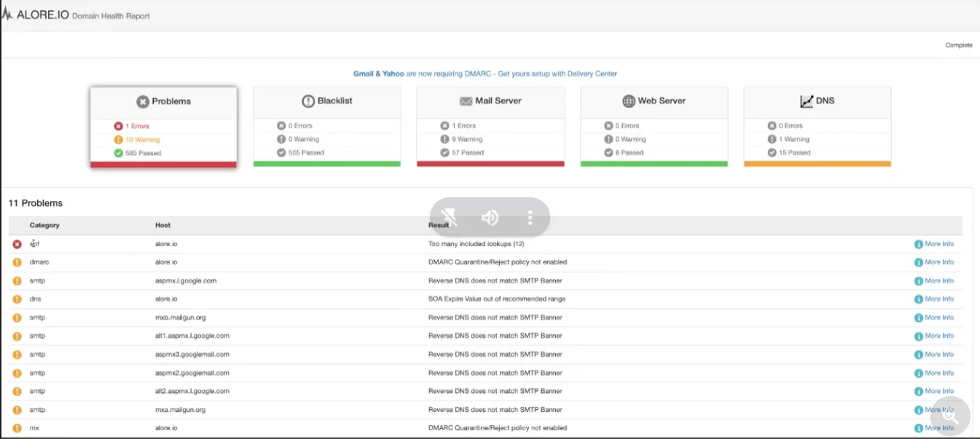Open More Info for spf problem
This screenshot has height=439, width=980.
[x=934, y=244]
